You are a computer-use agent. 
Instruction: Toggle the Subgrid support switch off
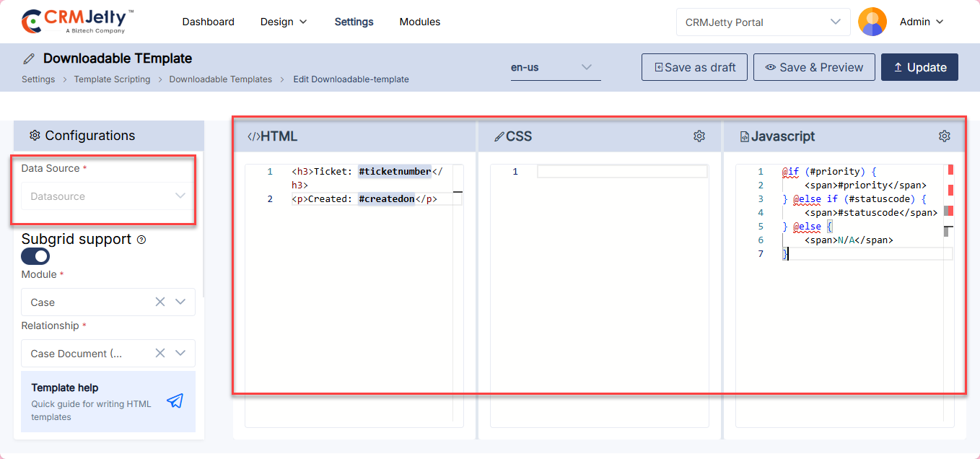35,256
